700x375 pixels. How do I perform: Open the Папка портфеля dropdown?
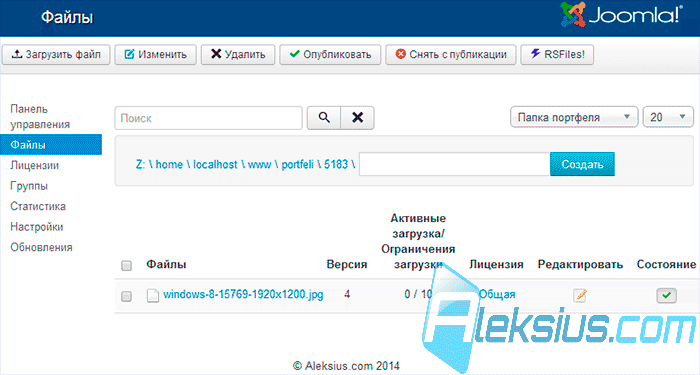[x=574, y=117]
